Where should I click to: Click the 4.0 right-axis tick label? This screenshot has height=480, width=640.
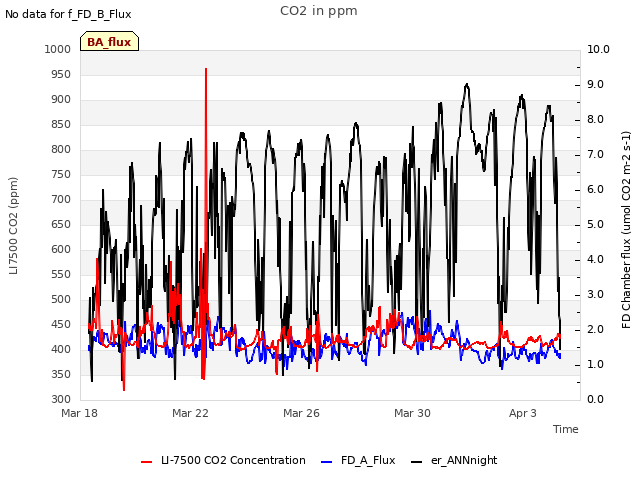click(x=596, y=260)
